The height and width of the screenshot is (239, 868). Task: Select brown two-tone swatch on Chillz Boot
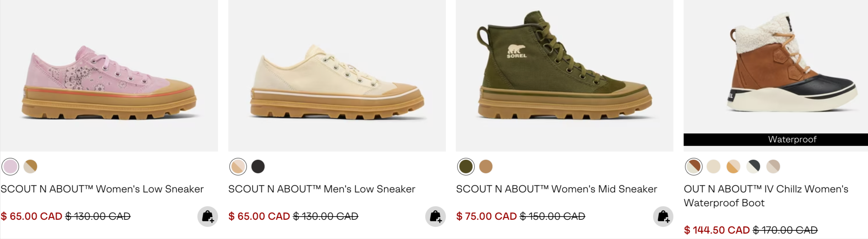click(x=694, y=167)
